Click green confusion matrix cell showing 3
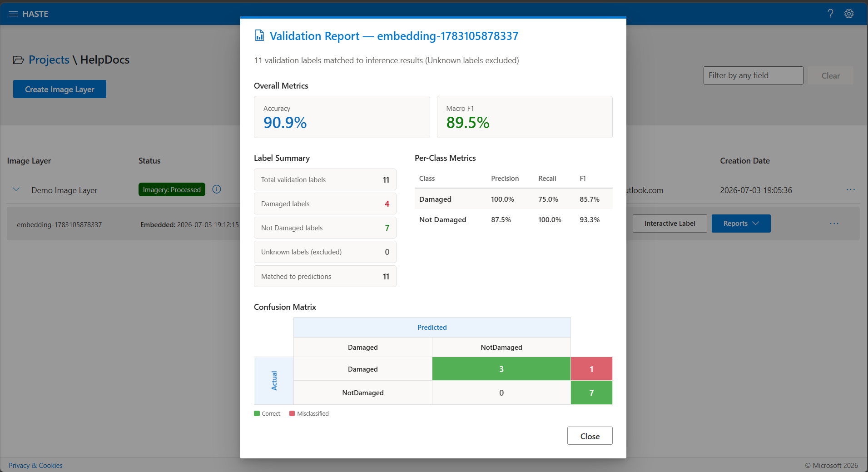This screenshot has width=868, height=472. click(501, 369)
